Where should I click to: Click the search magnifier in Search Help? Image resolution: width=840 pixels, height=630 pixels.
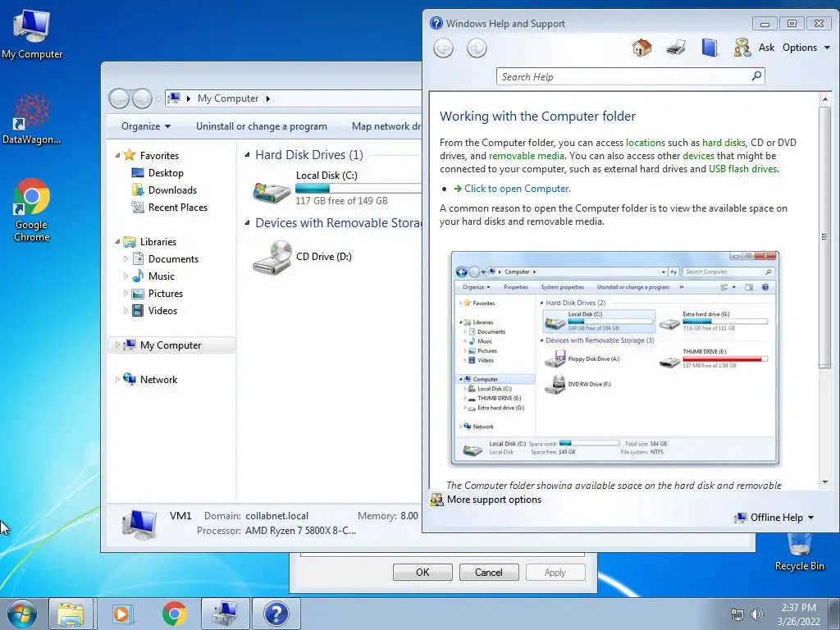tap(756, 76)
